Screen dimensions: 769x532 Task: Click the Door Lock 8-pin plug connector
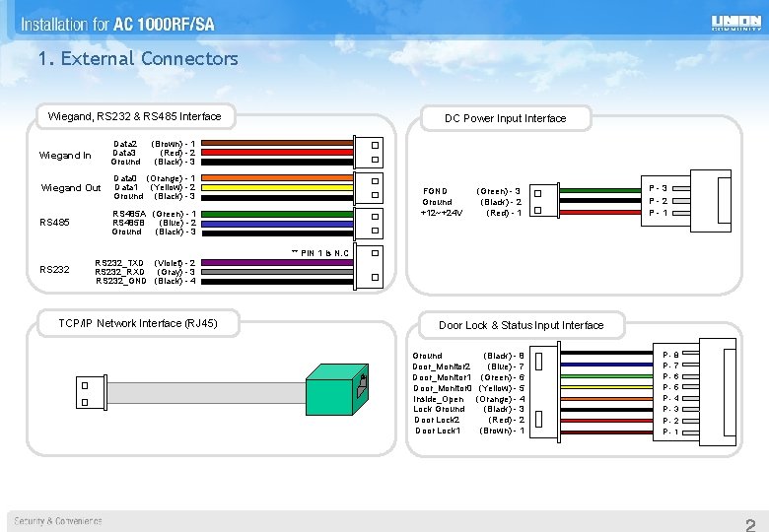pyautogui.click(x=545, y=393)
